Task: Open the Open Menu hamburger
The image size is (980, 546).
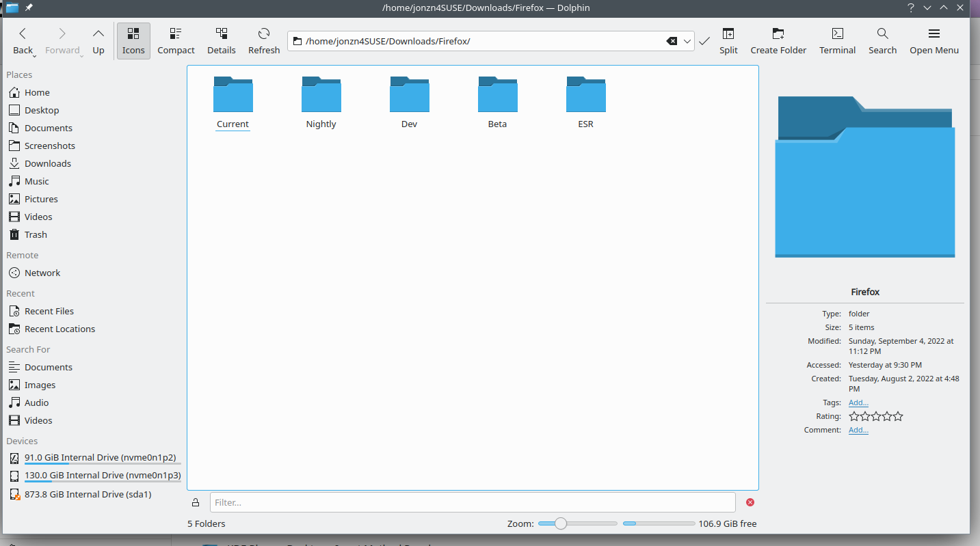Action: (x=933, y=41)
